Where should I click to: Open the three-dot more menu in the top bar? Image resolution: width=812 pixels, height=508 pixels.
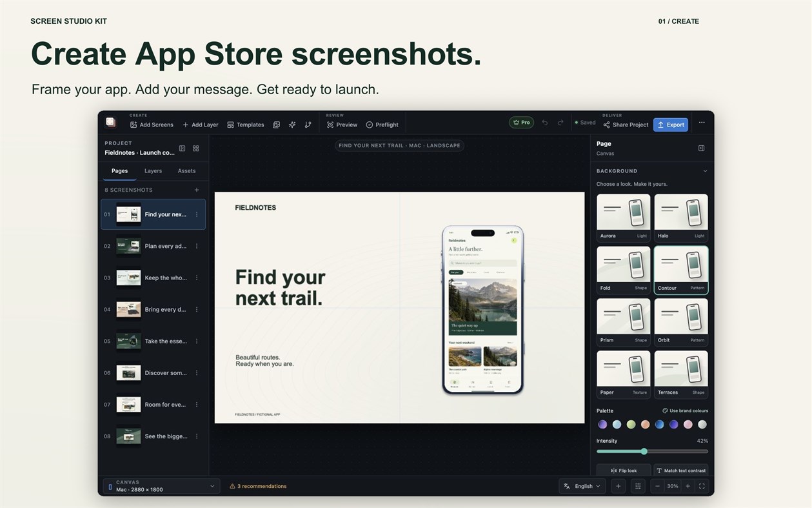tap(702, 123)
